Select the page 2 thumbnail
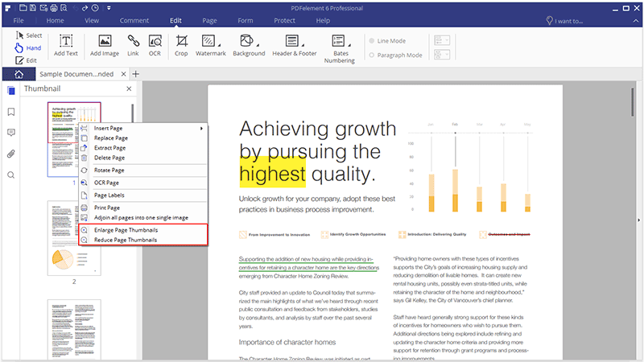This screenshot has height=362, width=644. click(x=74, y=238)
